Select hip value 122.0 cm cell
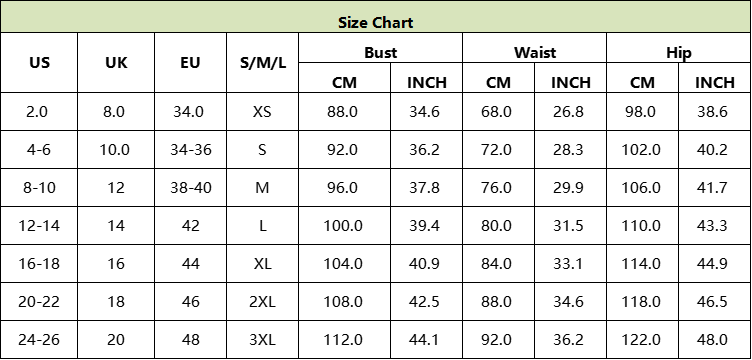The image size is (752, 360). [643, 339]
